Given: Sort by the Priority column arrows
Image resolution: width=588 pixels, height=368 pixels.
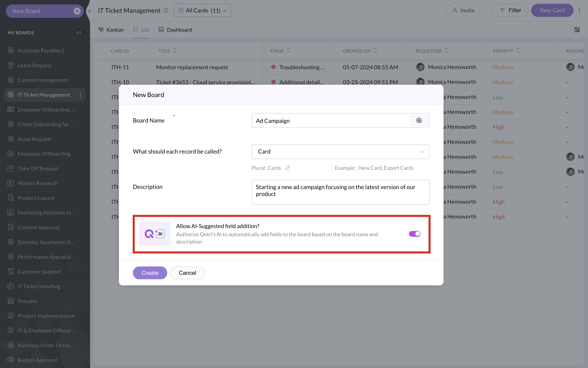Looking at the screenshot, I should pyautogui.click(x=518, y=51).
